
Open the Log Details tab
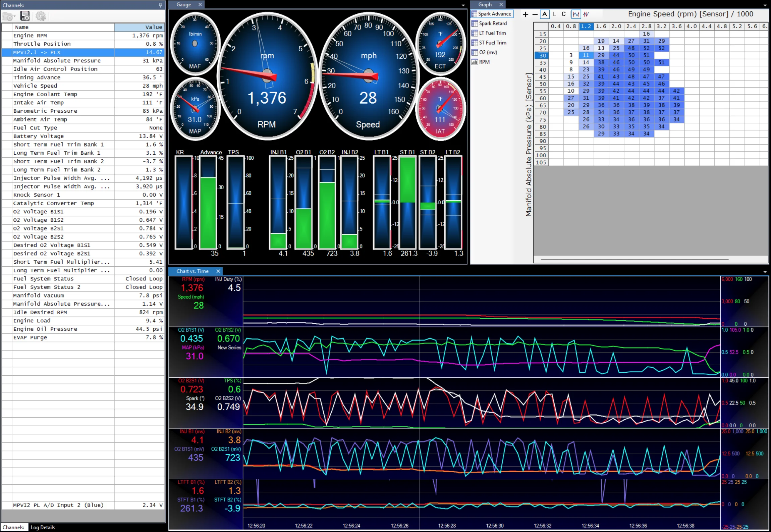(x=43, y=527)
